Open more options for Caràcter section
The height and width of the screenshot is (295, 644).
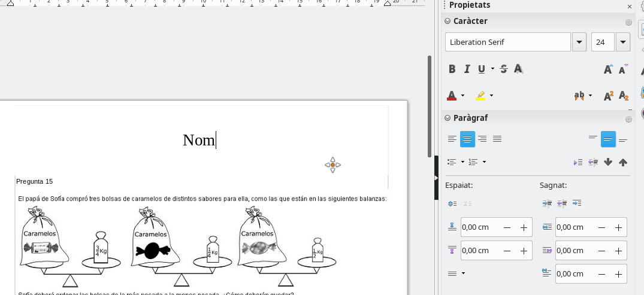click(628, 22)
